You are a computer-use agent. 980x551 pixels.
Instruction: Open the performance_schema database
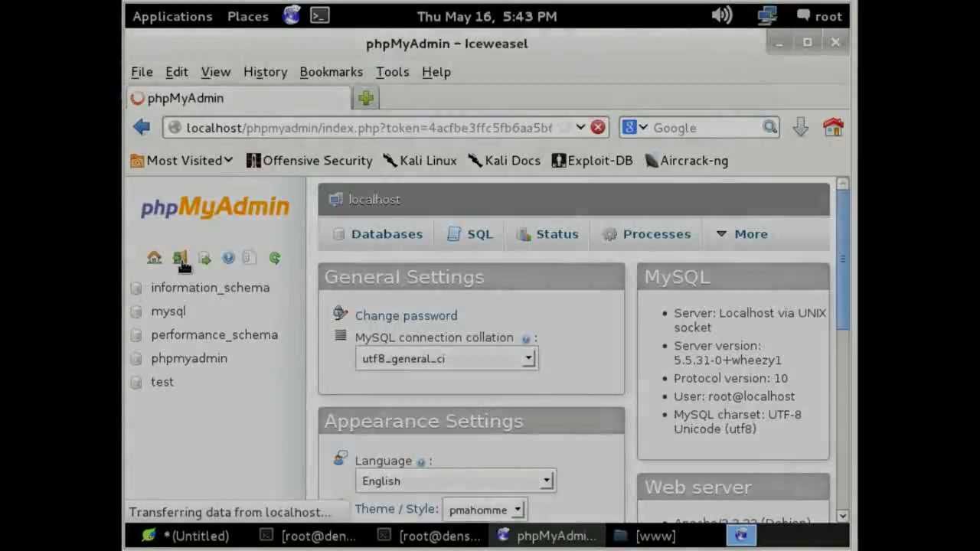click(214, 335)
